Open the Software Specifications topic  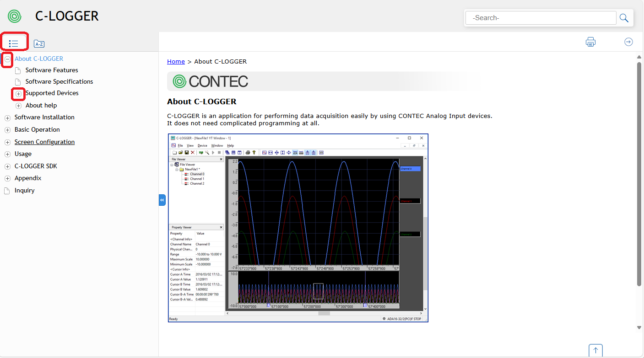[59, 81]
